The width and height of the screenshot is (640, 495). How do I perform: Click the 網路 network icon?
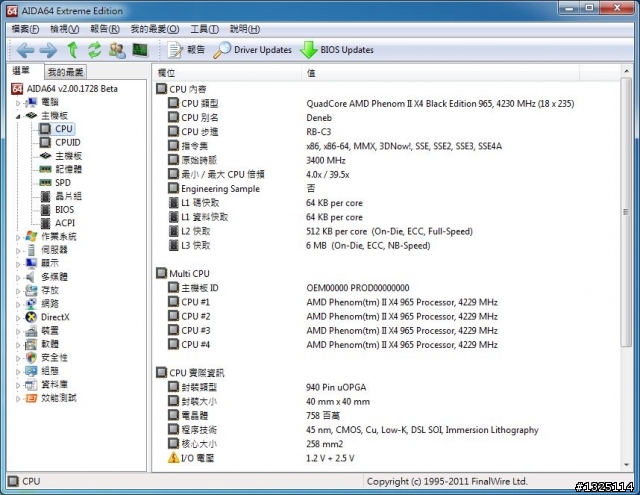pyautogui.click(x=31, y=304)
